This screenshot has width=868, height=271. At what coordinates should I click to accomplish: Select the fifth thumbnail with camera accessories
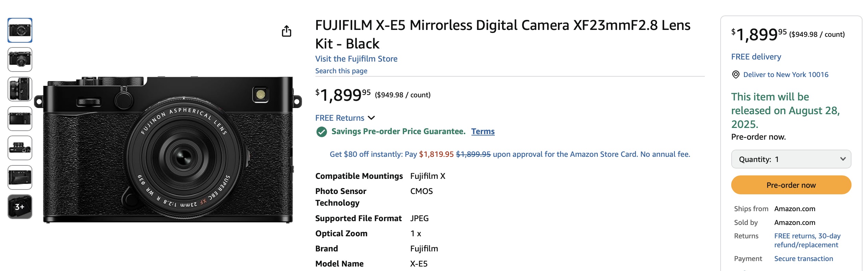pyautogui.click(x=20, y=148)
